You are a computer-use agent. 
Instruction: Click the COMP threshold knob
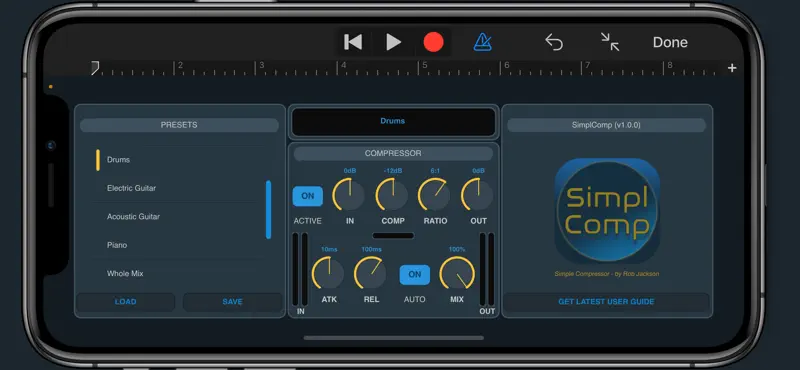pos(392,194)
